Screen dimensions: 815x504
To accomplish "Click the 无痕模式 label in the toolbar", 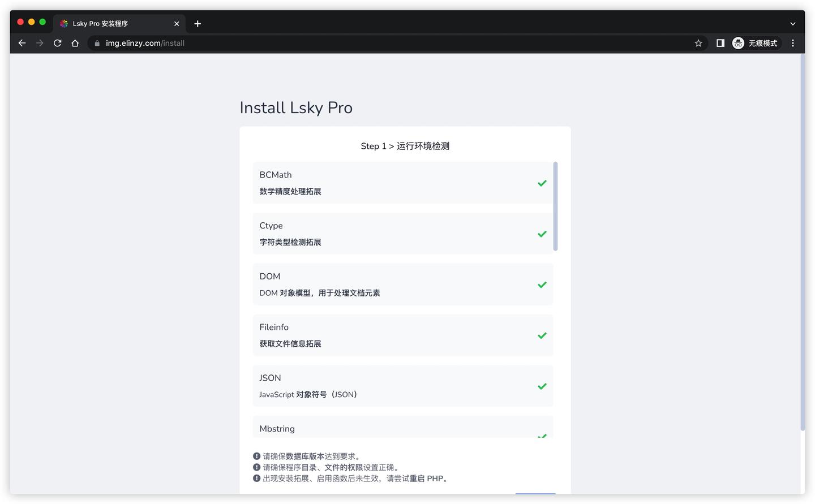I will (763, 42).
